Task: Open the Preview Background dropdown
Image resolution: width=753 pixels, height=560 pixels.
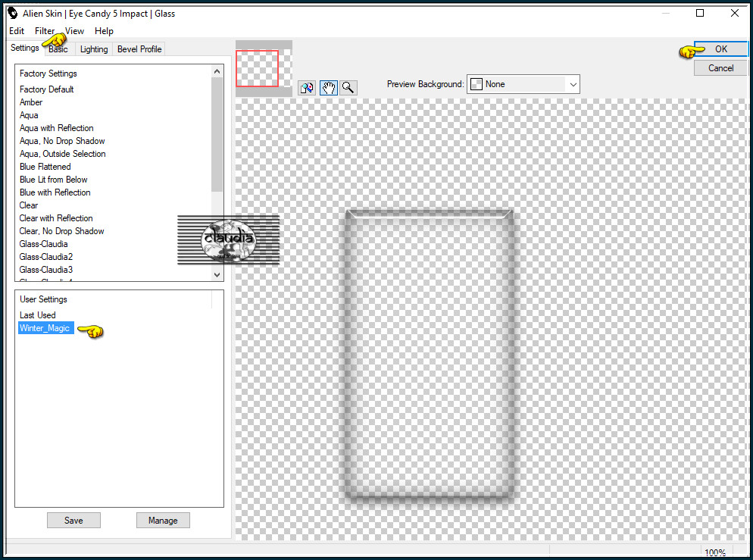Action: 523,84
